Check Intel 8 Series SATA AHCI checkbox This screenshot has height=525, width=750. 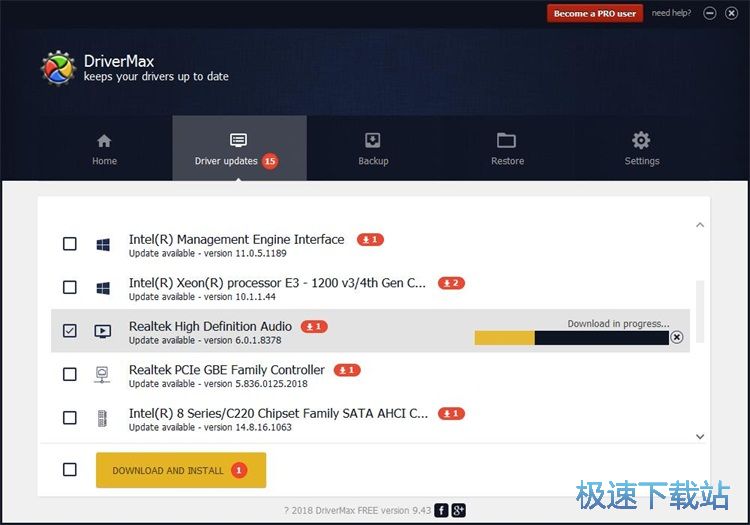pyautogui.click(x=70, y=418)
